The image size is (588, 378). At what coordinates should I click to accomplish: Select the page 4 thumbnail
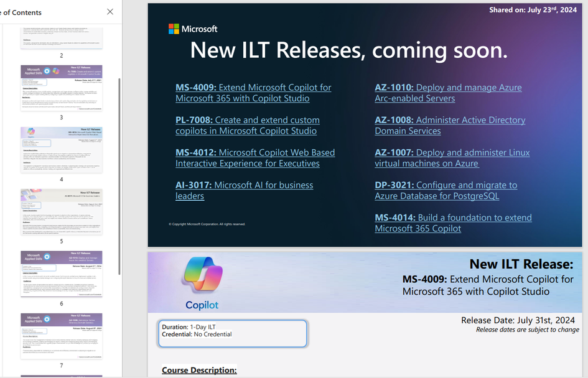62,150
